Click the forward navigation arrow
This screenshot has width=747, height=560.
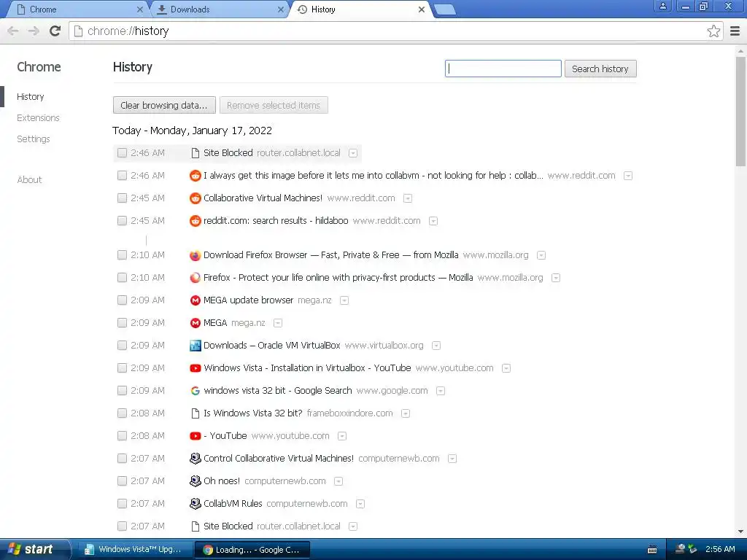tap(34, 31)
